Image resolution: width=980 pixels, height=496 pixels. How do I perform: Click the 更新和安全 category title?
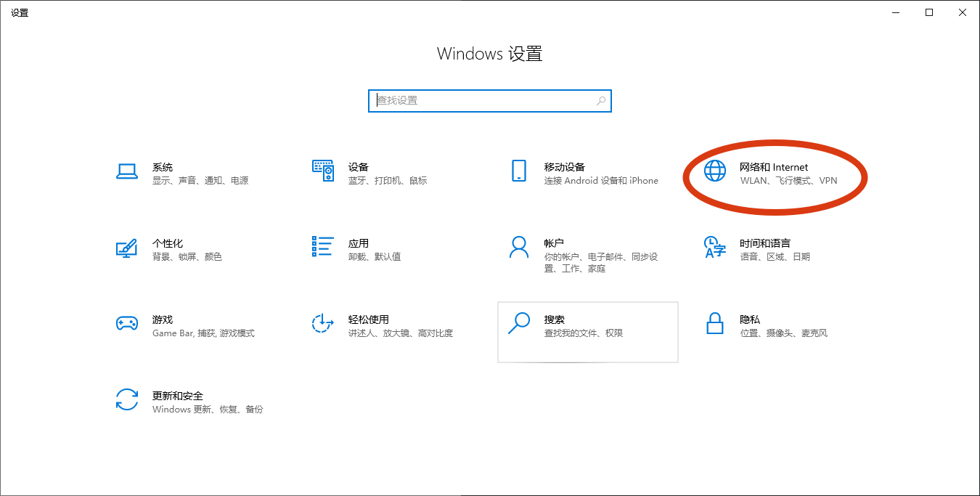click(178, 396)
